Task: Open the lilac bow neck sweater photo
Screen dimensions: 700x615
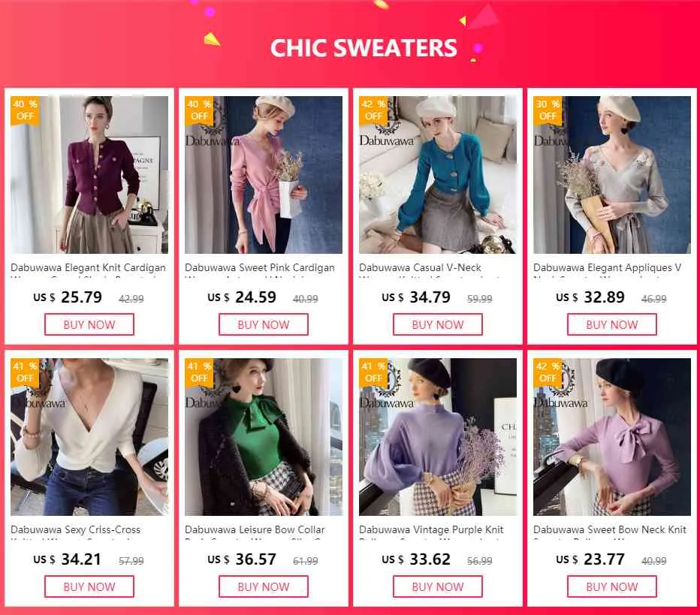Action: click(x=611, y=437)
